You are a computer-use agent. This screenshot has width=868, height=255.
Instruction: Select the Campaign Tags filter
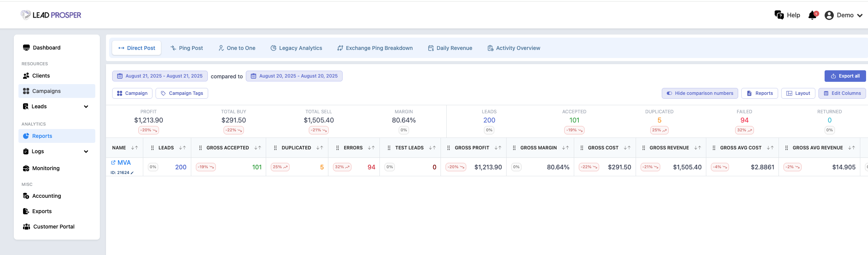tap(182, 93)
